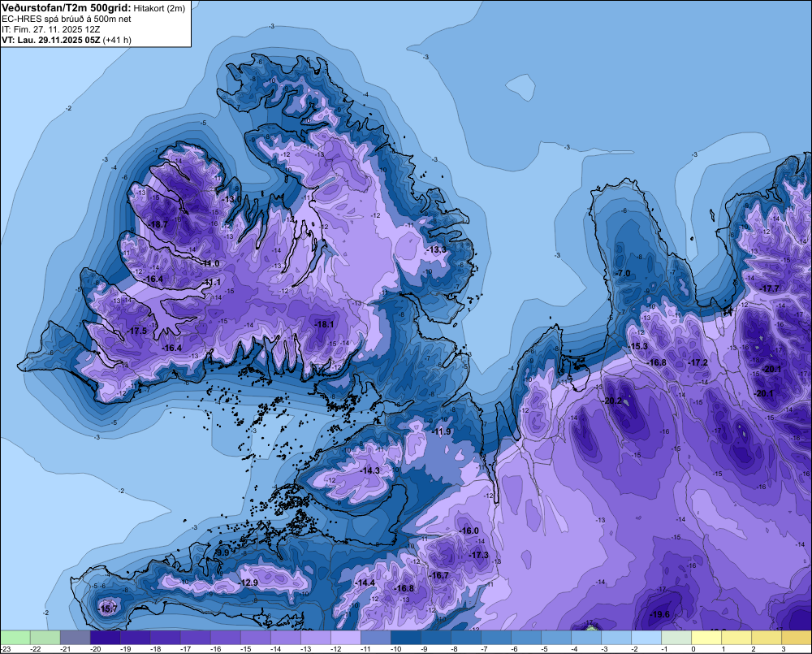Select the 'IT: Fim. 27. 11. 2025 12Z' line

click(50, 29)
